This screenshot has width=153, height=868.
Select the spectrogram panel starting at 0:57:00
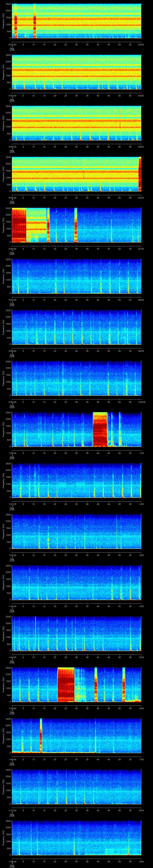[x=77, y=276]
